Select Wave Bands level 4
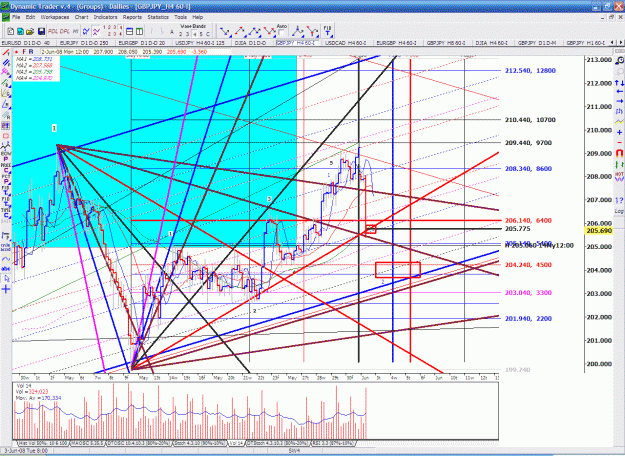The image size is (625, 456). [x=194, y=34]
